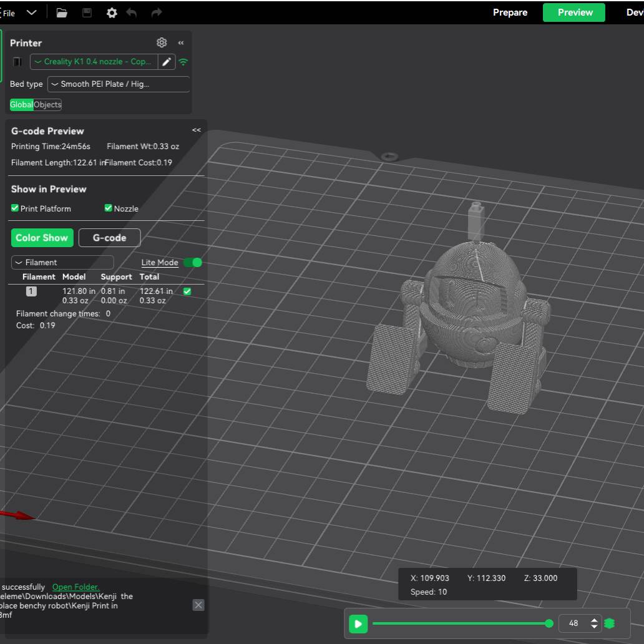Click the Support length value '0.81 in'
Image resolution: width=644 pixels, height=644 pixels.
tap(113, 291)
